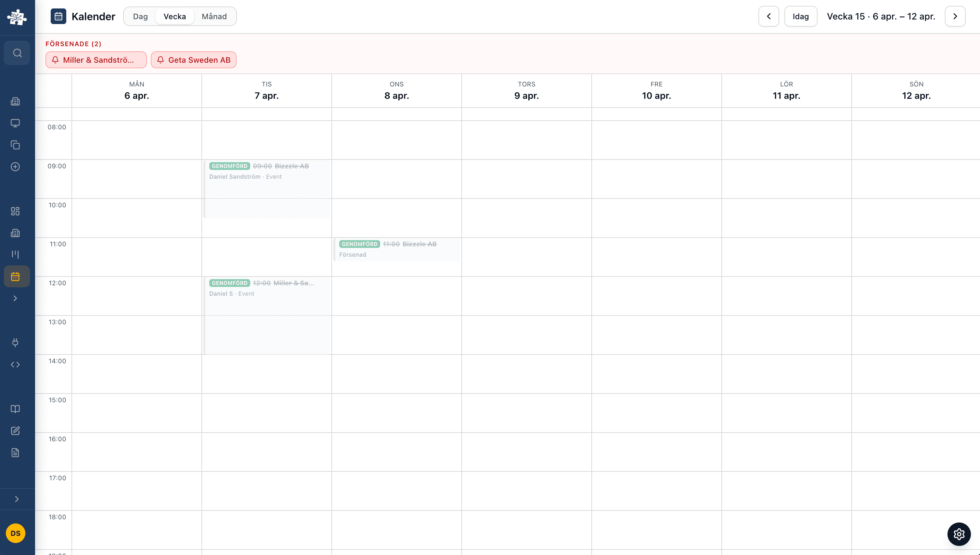Open the pencil edit icon in sidebar

15,431
